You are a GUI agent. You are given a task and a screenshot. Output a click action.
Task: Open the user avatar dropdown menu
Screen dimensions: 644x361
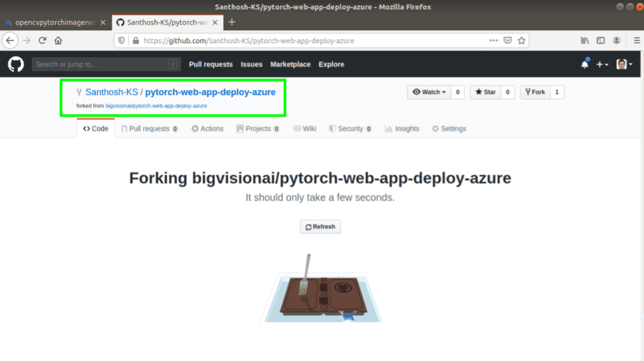624,64
